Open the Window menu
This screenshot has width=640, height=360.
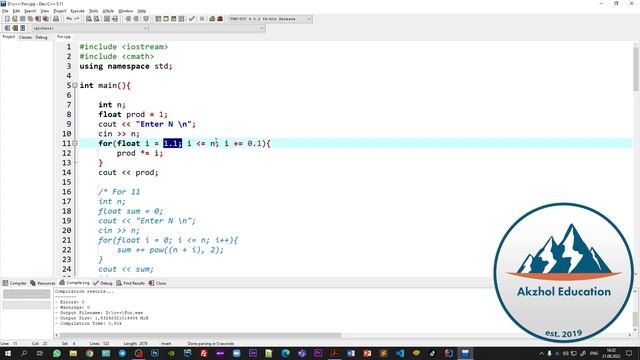(x=125, y=11)
